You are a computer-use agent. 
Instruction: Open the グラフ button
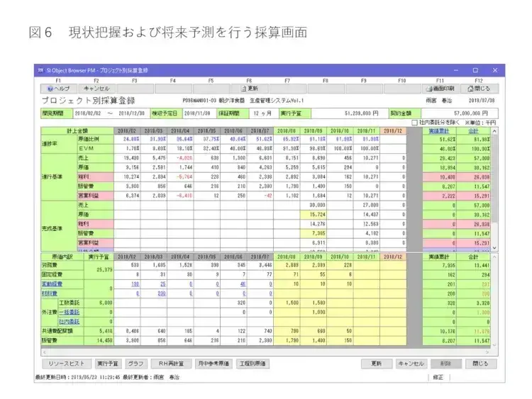pyautogui.click(x=135, y=364)
